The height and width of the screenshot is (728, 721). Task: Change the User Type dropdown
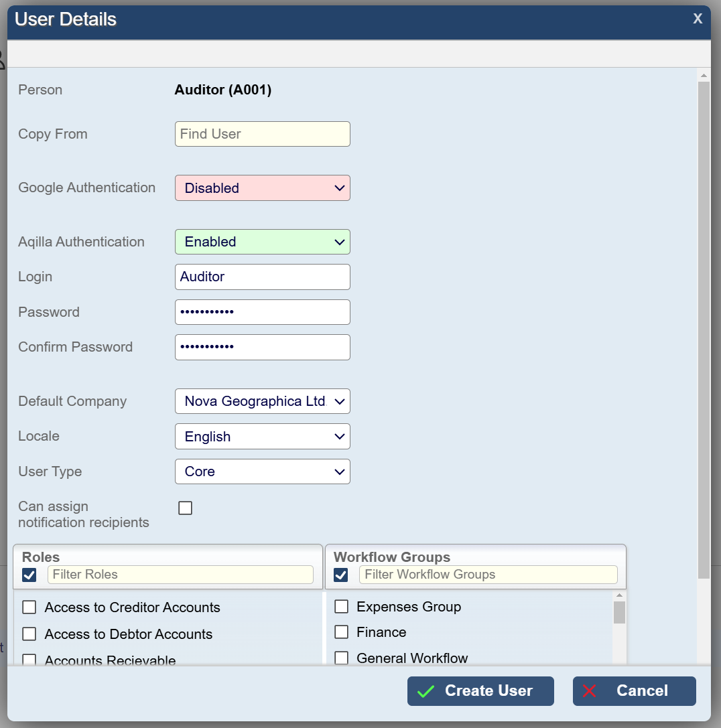(x=263, y=471)
